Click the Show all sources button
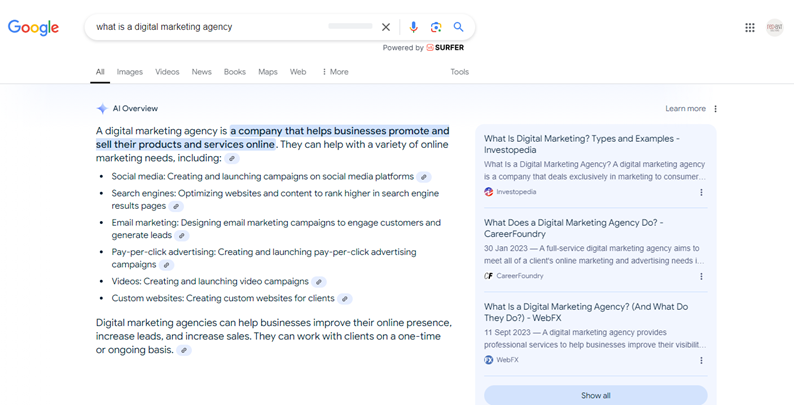794x405 pixels. click(596, 395)
